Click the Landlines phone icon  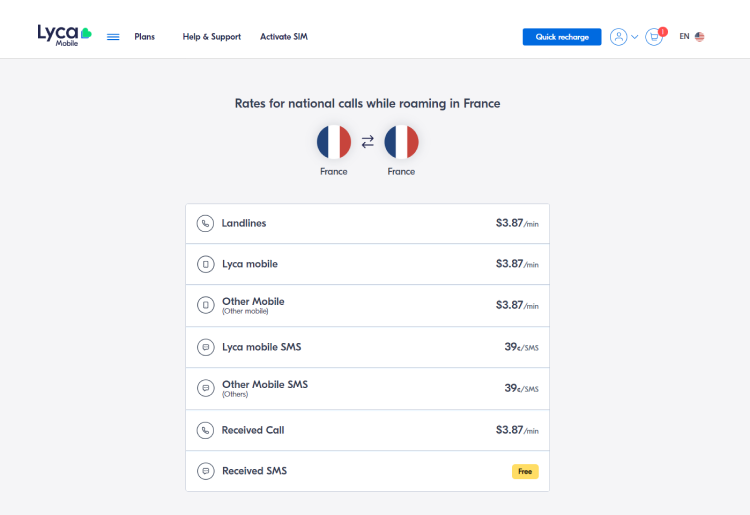(205, 223)
